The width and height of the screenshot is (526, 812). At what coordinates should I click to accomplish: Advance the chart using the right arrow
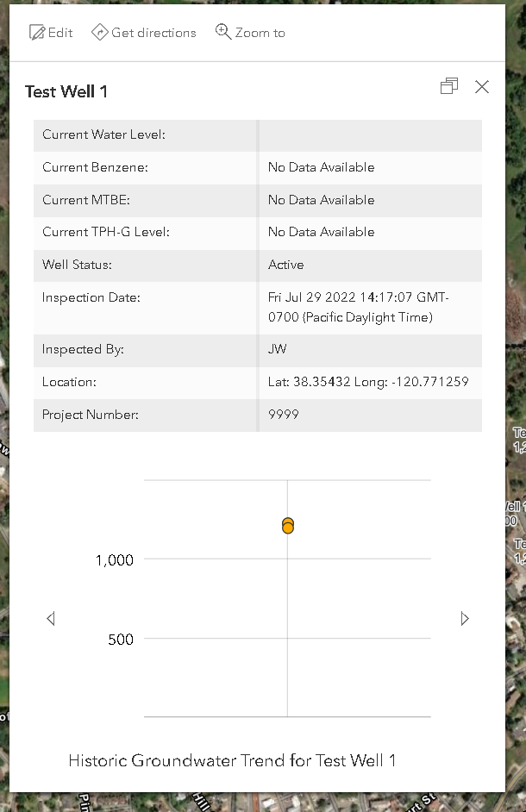tap(464, 618)
